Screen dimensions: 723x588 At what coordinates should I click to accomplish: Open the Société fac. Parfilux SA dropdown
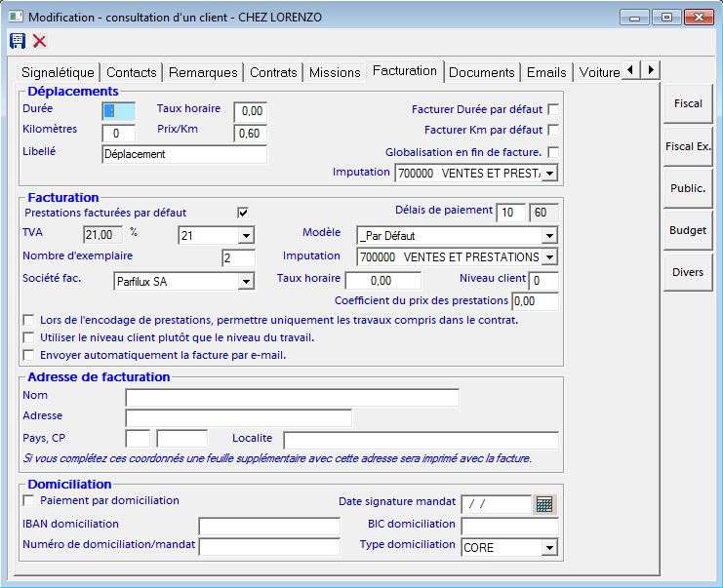[246, 282]
